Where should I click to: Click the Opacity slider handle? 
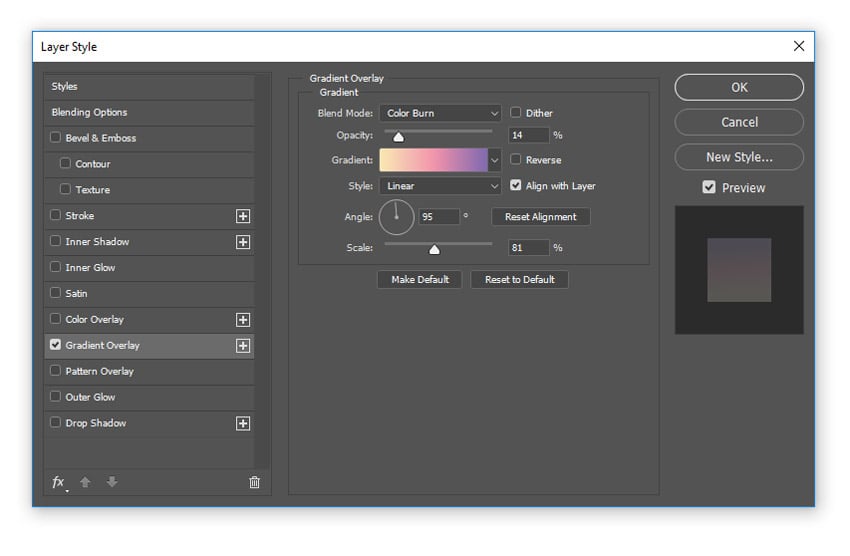398,137
